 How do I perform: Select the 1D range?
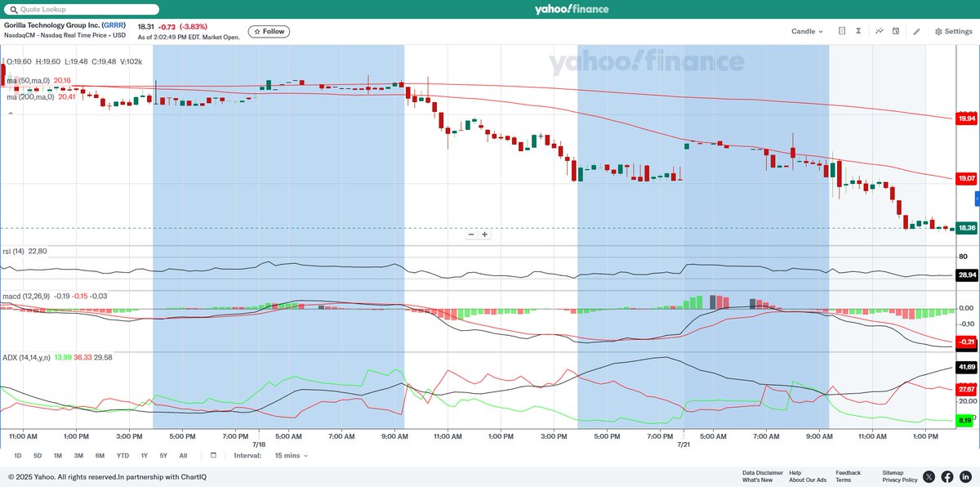tap(18, 455)
